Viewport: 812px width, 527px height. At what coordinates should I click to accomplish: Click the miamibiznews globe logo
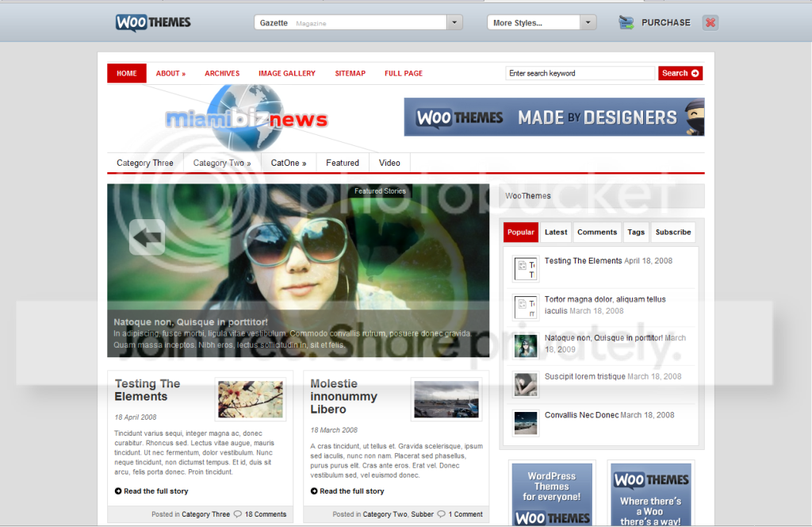click(x=247, y=119)
